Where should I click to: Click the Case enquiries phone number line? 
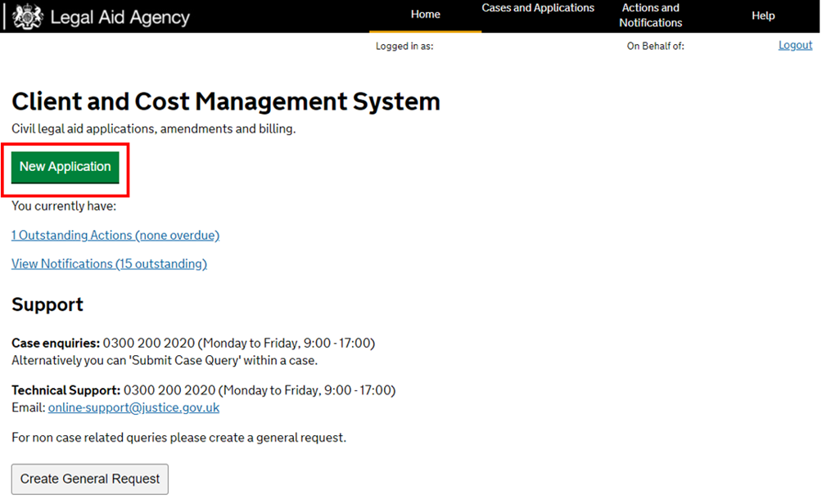tap(193, 344)
